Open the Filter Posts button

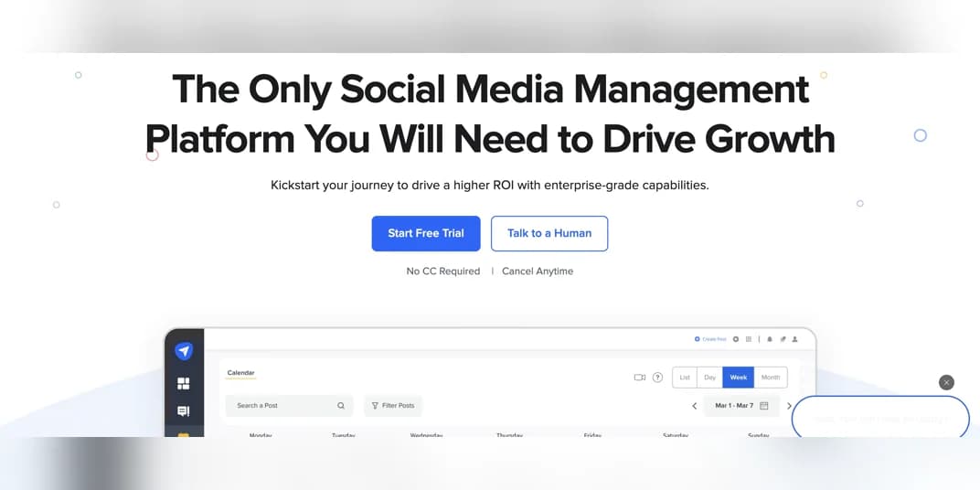click(393, 406)
